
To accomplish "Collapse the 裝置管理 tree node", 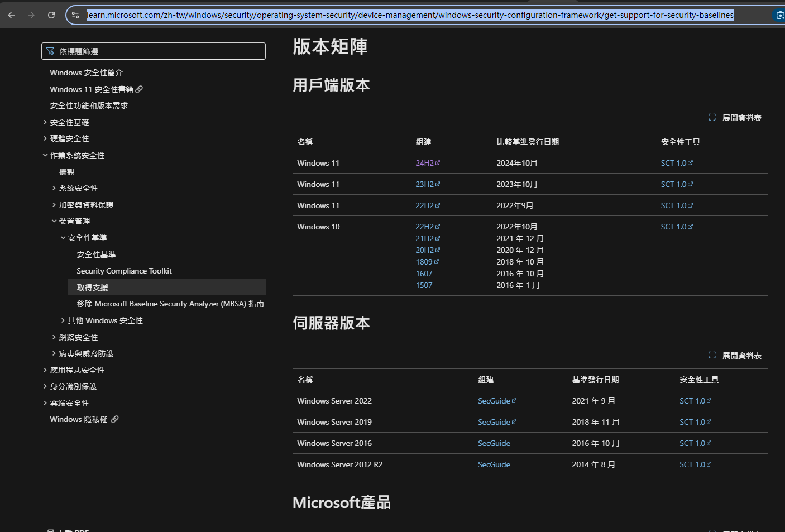I will 54,221.
